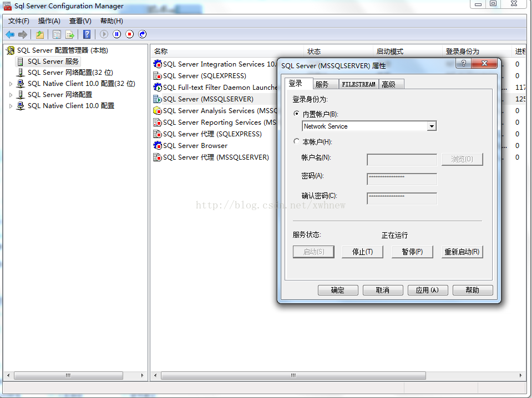This screenshot has width=532, height=398.
Task: Click the 登录身份为 column header
Action: click(x=477, y=52)
